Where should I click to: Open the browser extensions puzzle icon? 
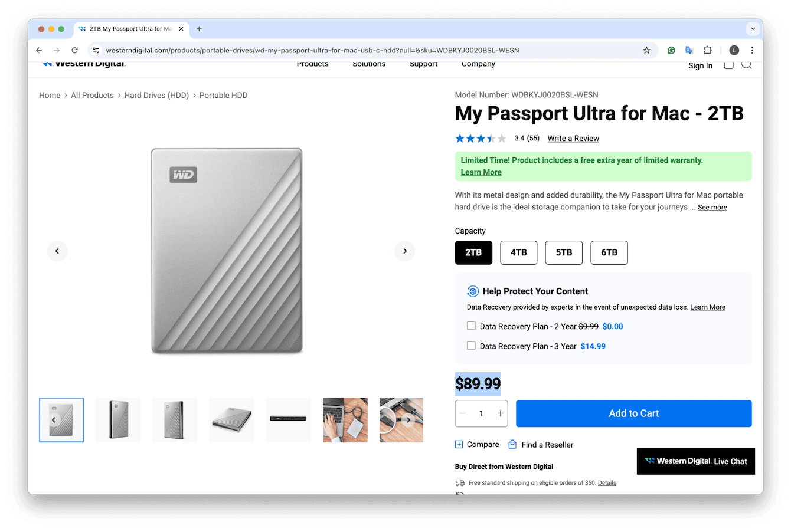[x=707, y=50]
